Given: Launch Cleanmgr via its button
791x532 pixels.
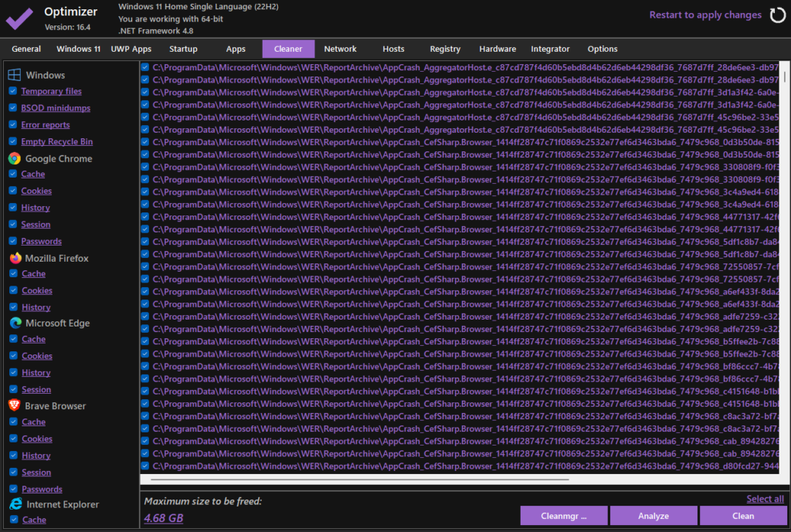Looking at the screenshot, I should 563,516.
